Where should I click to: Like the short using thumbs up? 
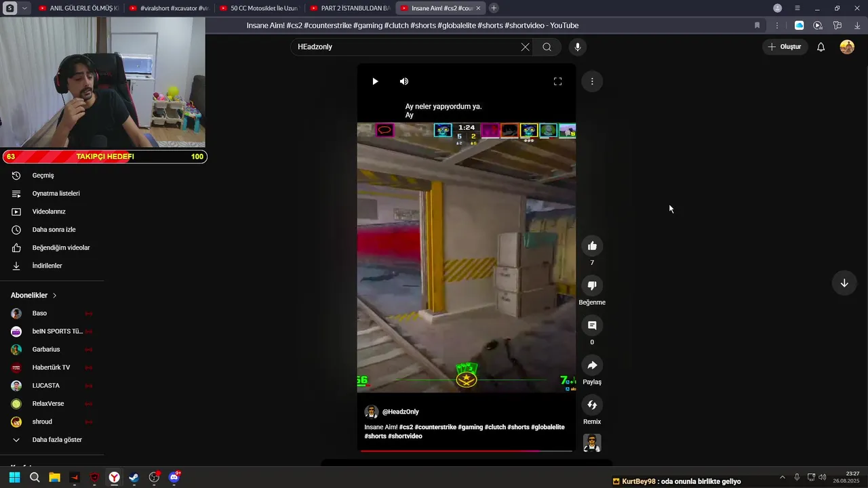592,246
